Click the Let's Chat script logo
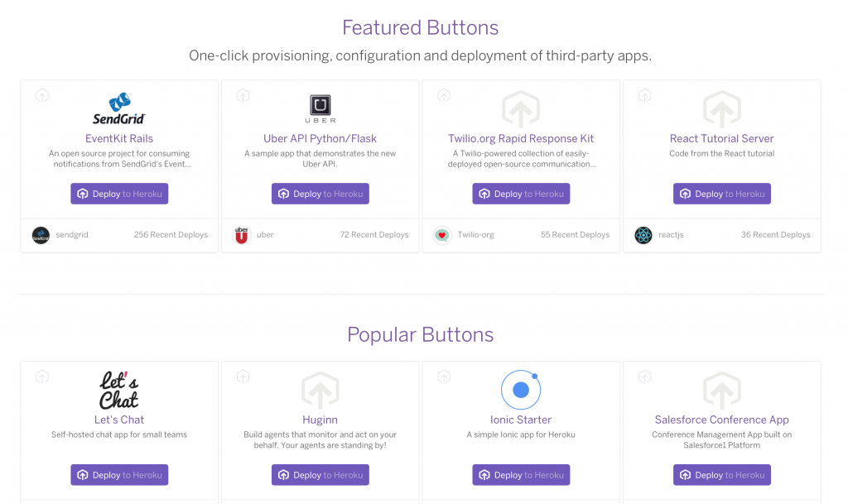This screenshot has width=848, height=504. tap(119, 390)
